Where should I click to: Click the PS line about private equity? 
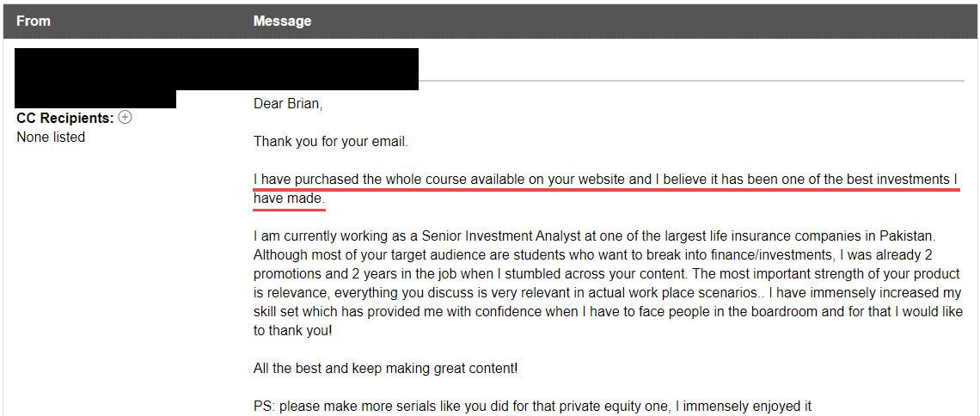tap(532, 407)
